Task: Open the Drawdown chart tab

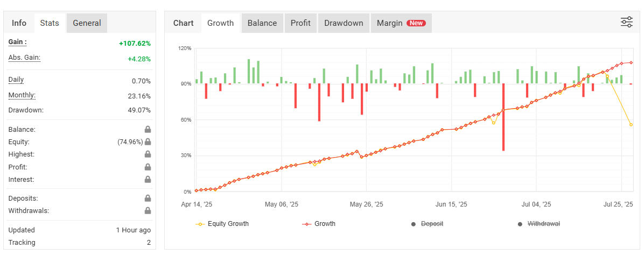Action: [x=344, y=23]
